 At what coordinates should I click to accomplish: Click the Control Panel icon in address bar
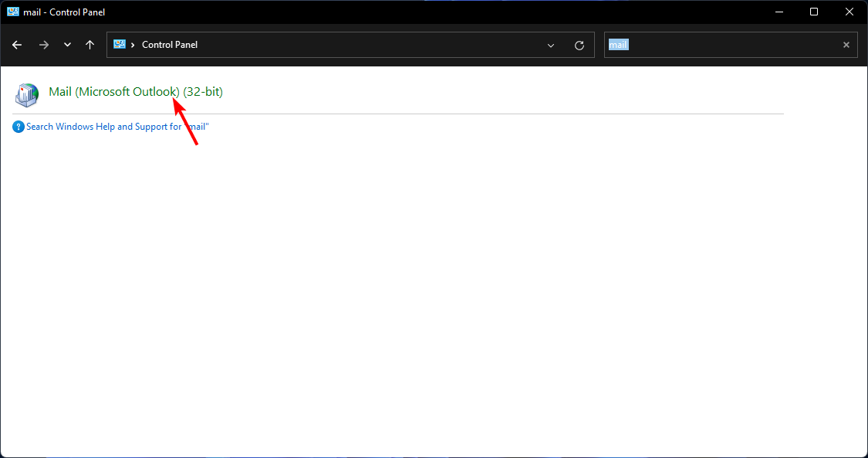coord(119,44)
